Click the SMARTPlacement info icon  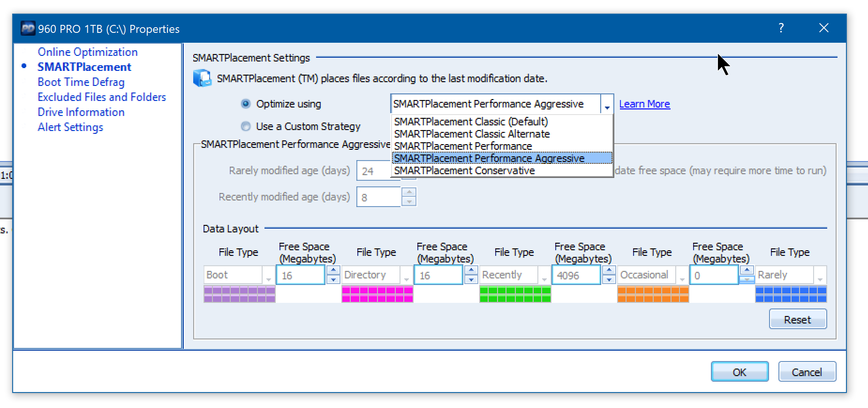coord(202,78)
